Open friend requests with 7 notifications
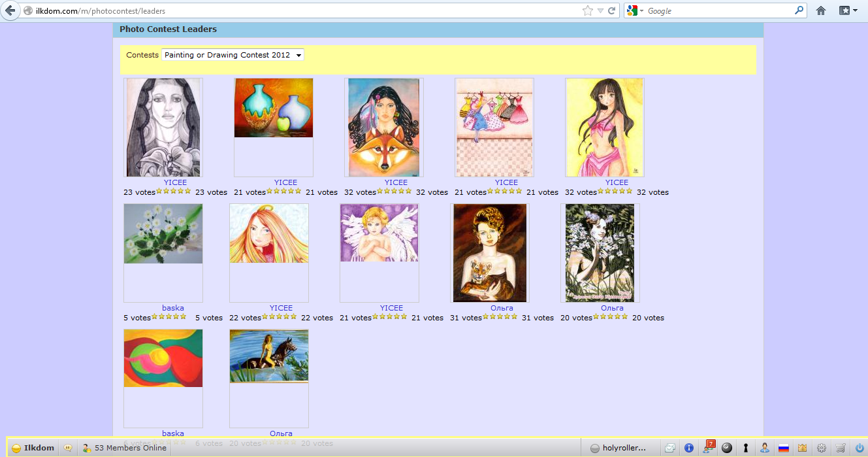 [709, 447]
